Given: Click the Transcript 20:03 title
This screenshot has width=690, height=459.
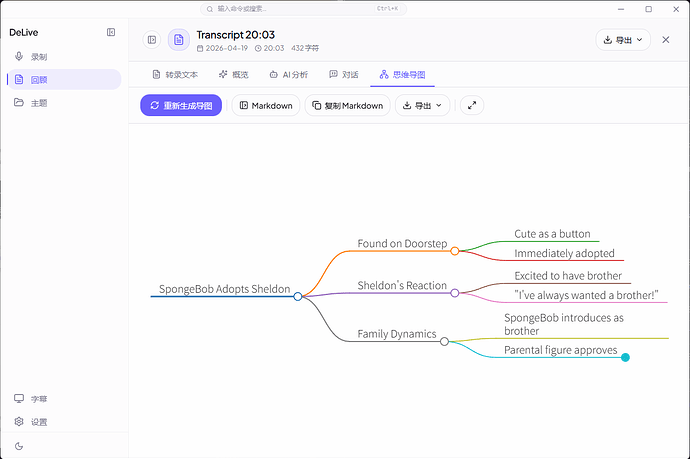Looking at the screenshot, I should [x=235, y=35].
